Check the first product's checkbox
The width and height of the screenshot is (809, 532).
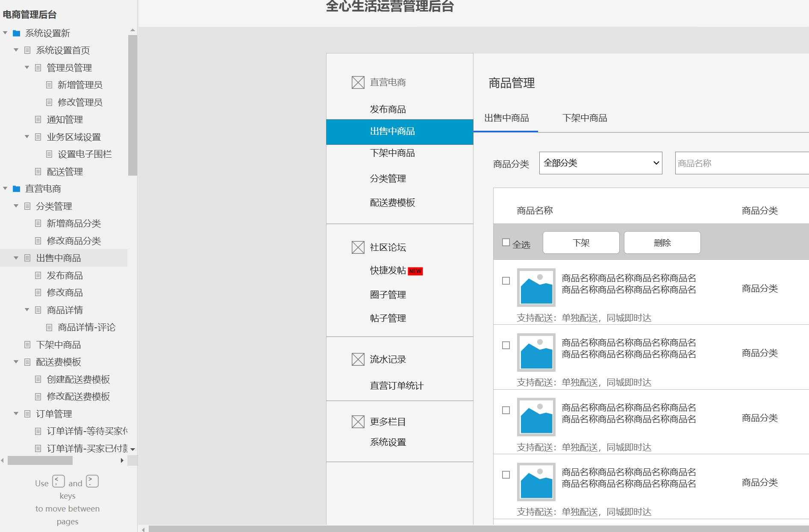[x=506, y=281]
